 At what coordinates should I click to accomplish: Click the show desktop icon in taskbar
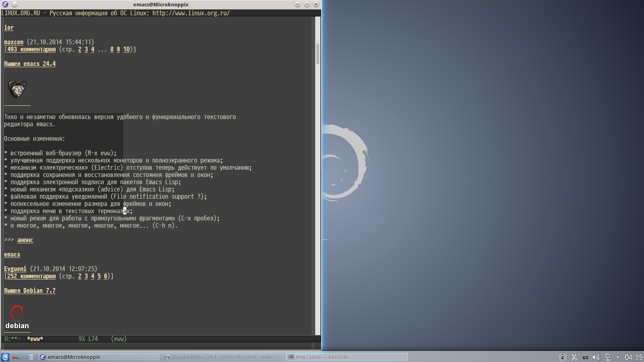point(31,357)
